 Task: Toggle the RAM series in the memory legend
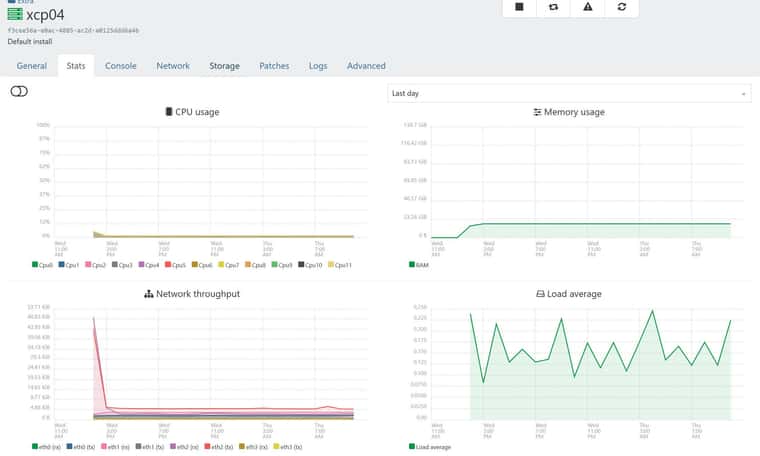coord(419,265)
